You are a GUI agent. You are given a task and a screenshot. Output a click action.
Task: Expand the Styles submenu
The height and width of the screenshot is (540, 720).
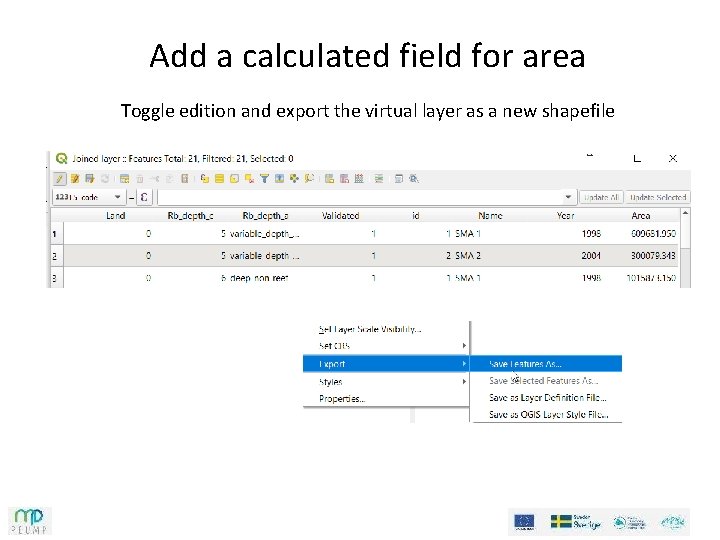pos(386,382)
